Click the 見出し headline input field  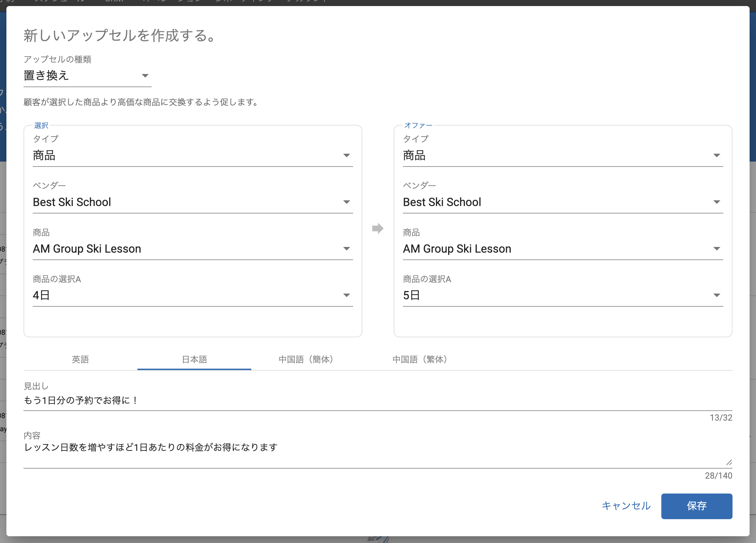(x=377, y=401)
